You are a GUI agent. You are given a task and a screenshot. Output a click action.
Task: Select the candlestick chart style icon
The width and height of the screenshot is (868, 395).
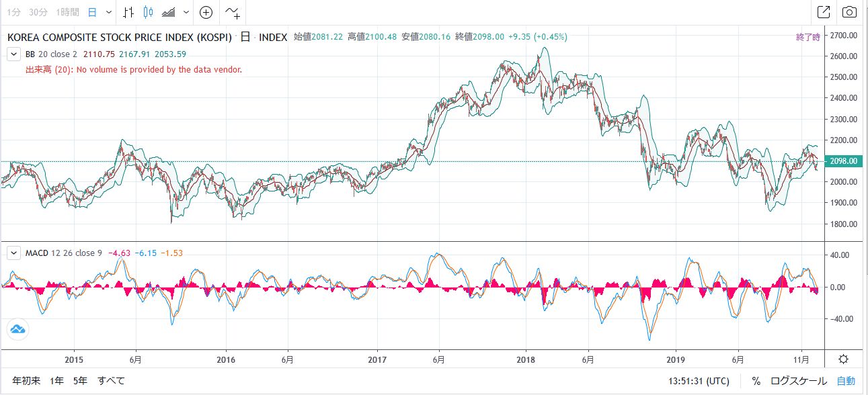[x=149, y=12]
